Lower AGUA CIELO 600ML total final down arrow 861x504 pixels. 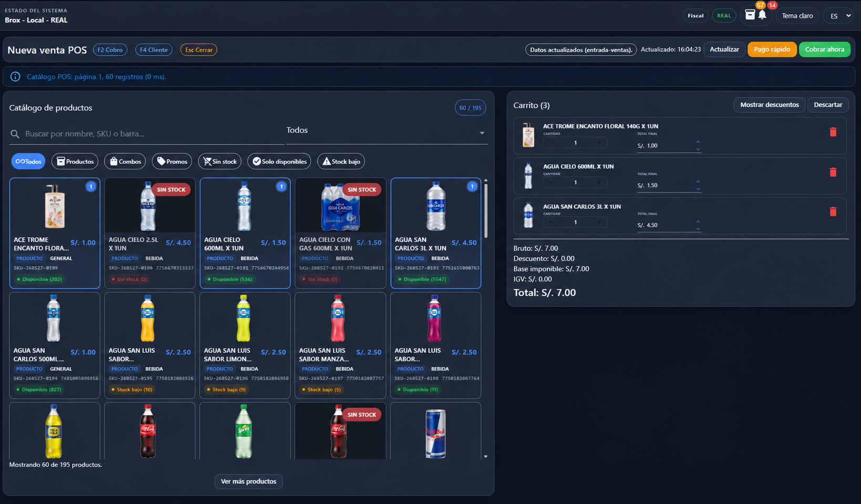[x=698, y=189]
